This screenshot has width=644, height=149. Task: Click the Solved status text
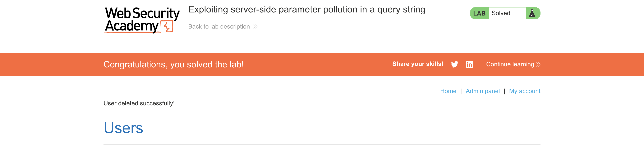(x=501, y=13)
